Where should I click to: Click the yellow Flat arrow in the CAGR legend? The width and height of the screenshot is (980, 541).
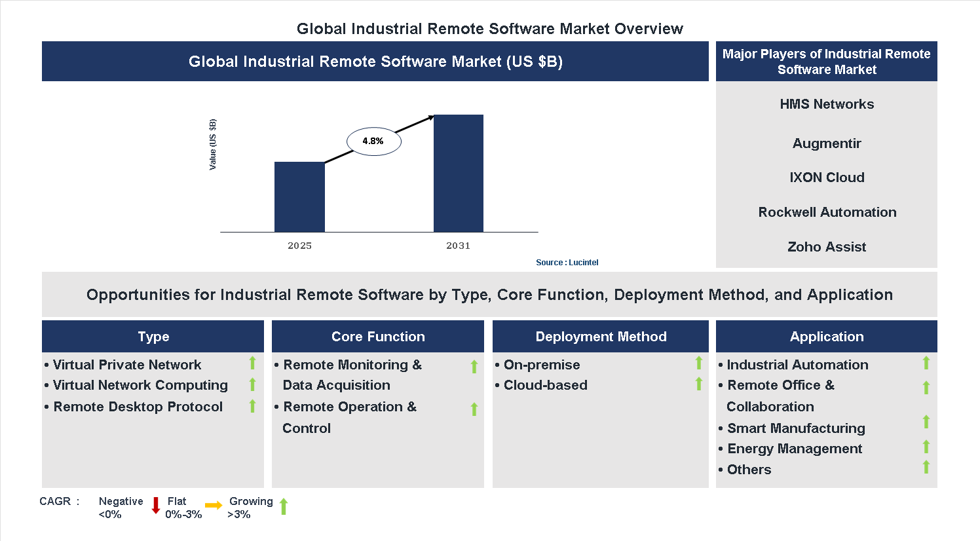click(213, 506)
